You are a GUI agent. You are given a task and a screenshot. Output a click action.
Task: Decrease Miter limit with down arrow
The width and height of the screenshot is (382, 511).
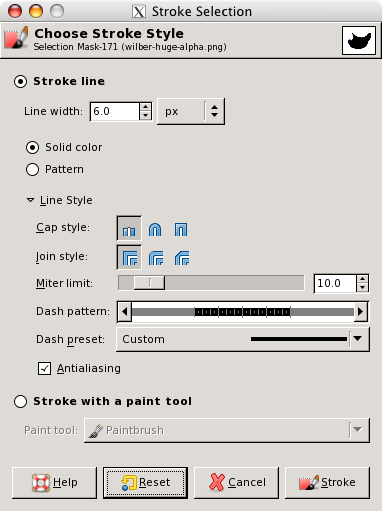tap(362, 288)
